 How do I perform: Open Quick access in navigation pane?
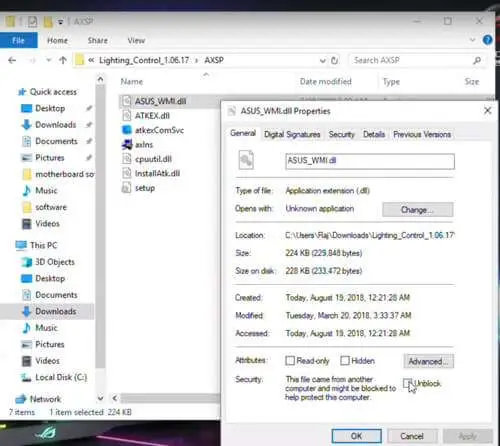pyautogui.click(x=47, y=92)
